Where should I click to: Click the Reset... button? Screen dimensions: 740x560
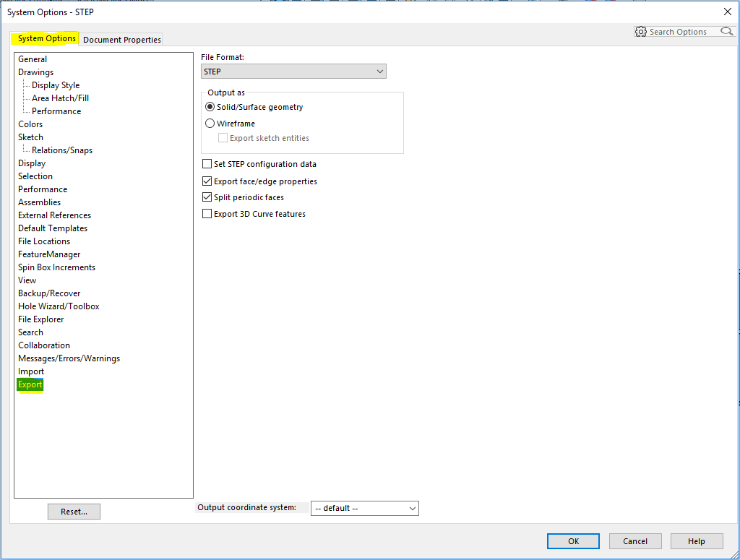(74, 512)
